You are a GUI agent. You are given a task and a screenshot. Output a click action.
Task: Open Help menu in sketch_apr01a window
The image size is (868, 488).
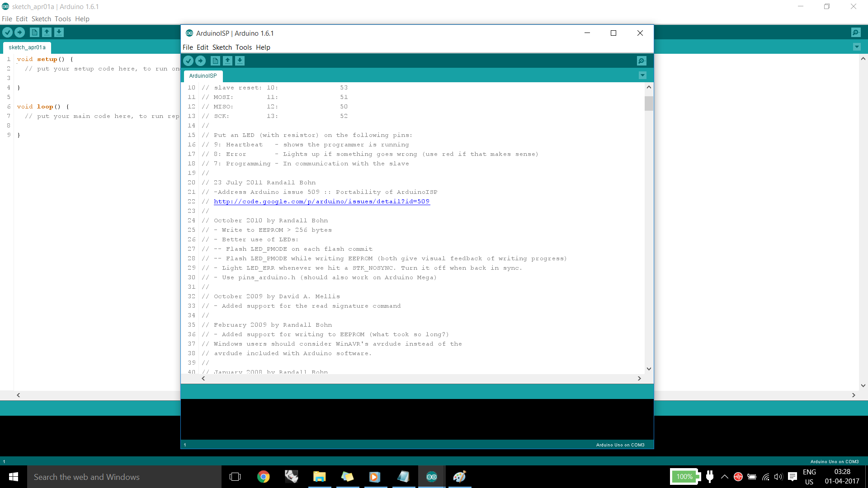coord(82,19)
